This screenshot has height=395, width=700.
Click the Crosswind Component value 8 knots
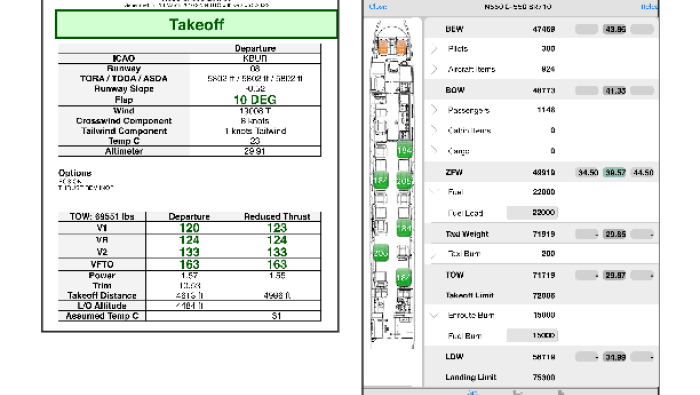(255, 121)
